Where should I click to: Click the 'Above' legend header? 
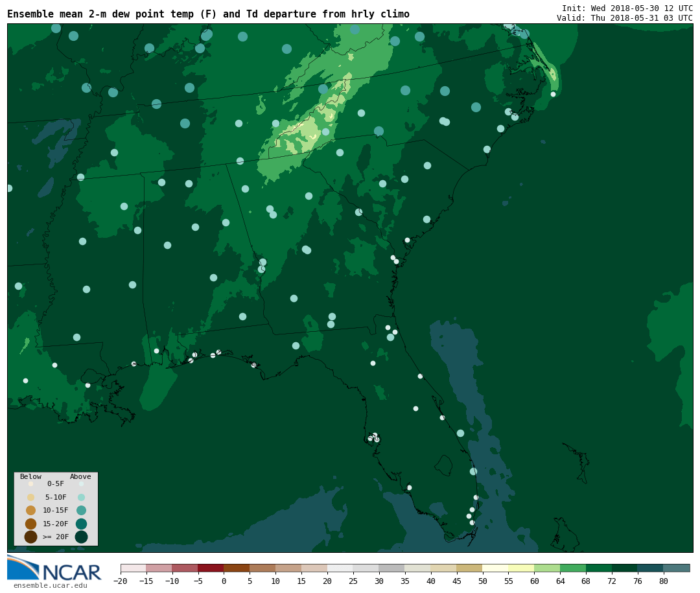coord(80,476)
